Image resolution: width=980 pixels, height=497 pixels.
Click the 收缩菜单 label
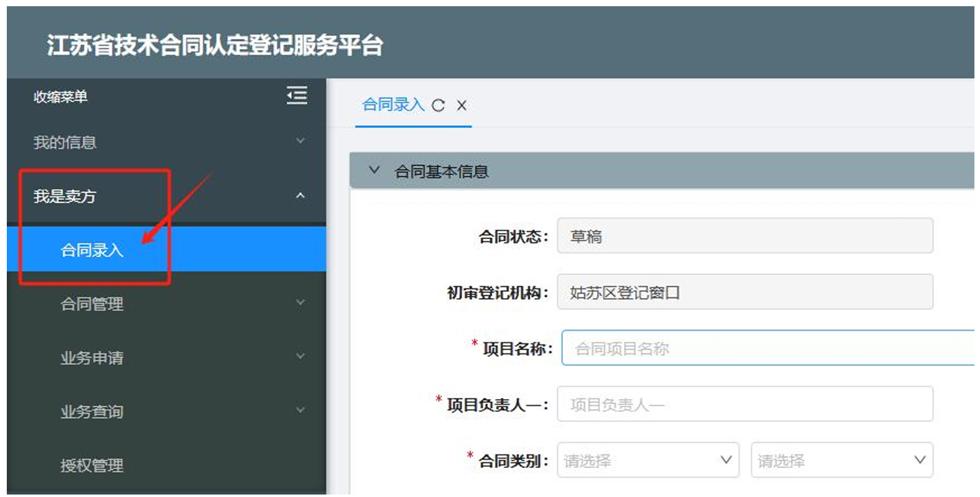(61, 97)
